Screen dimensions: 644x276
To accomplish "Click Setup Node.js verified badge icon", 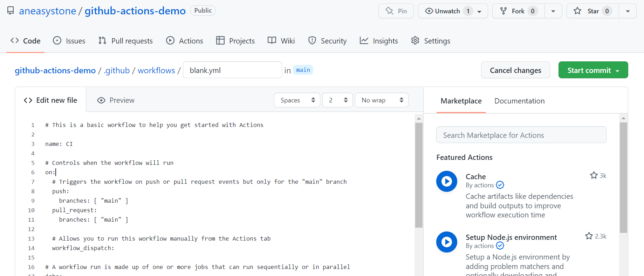I will tap(500, 245).
